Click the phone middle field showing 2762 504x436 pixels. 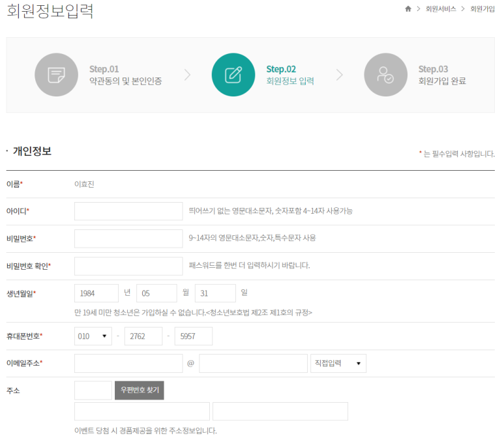pyautogui.click(x=143, y=336)
